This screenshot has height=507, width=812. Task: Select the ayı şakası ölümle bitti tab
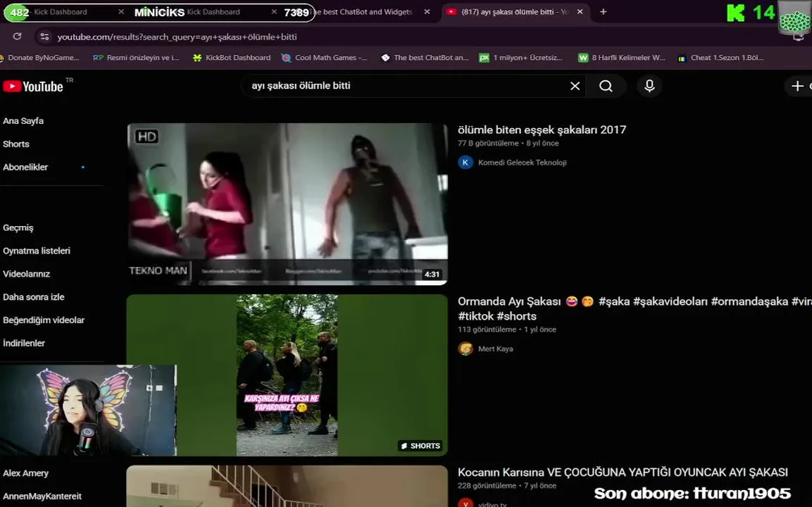tap(516, 11)
